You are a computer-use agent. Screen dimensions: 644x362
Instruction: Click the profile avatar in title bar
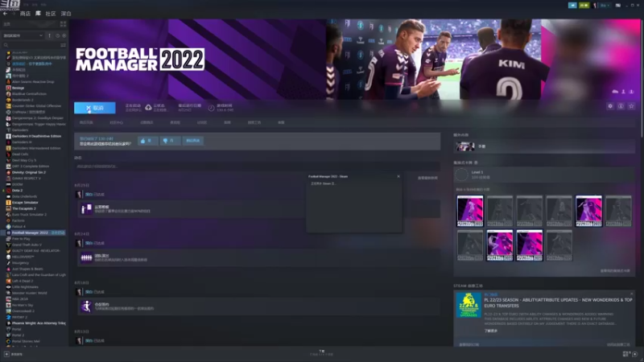pyautogui.click(x=594, y=6)
